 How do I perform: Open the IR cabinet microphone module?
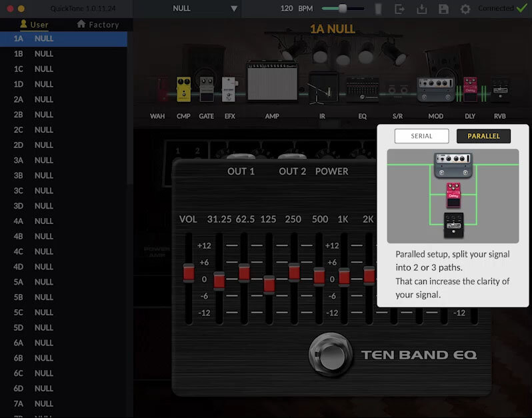pyautogui.click(x=322, y=88)
